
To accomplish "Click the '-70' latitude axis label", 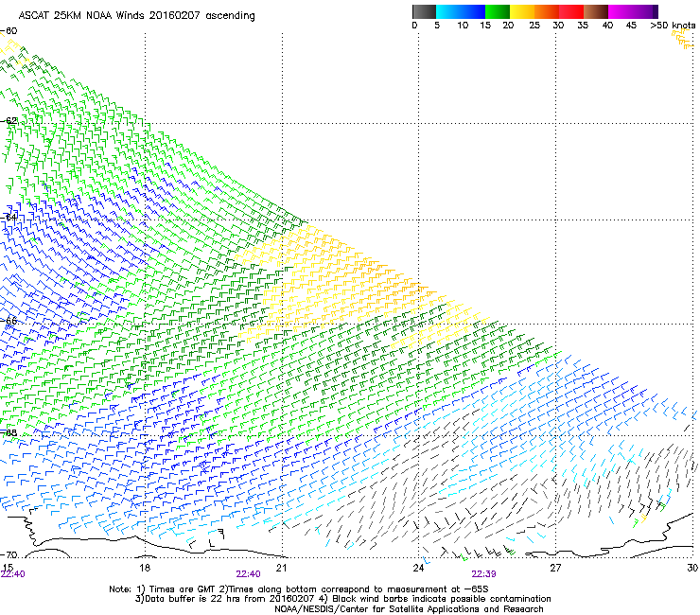I will point(9,555).
